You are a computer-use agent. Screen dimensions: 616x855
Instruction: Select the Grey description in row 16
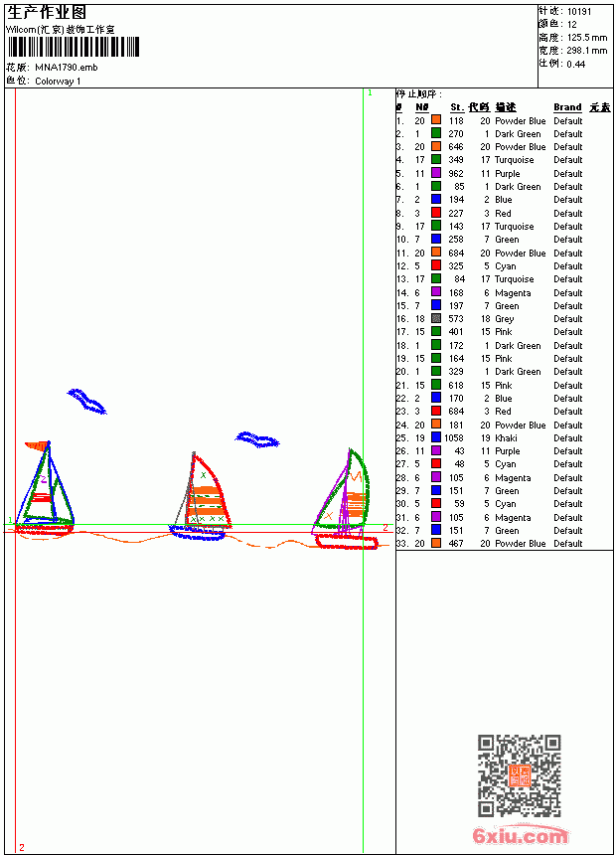tap(505, 319)
